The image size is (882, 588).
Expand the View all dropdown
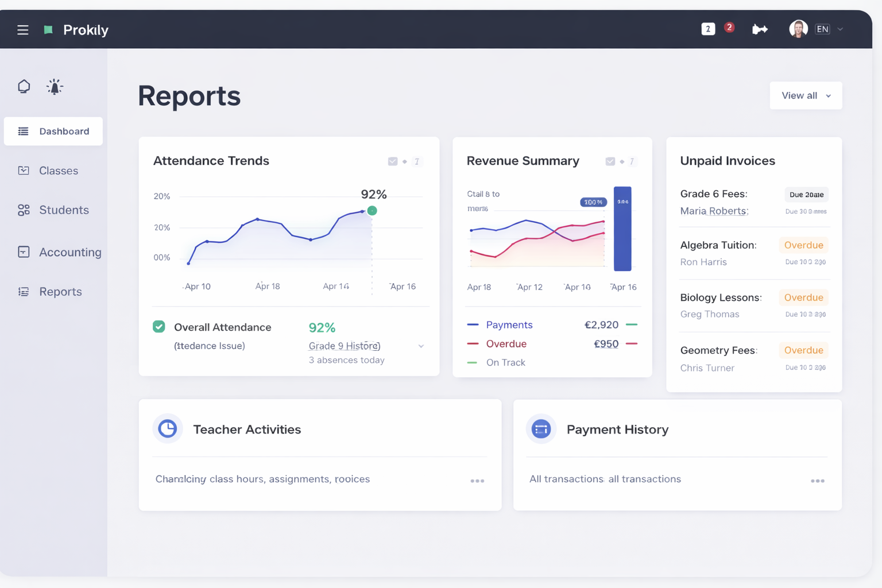point(806,95)
